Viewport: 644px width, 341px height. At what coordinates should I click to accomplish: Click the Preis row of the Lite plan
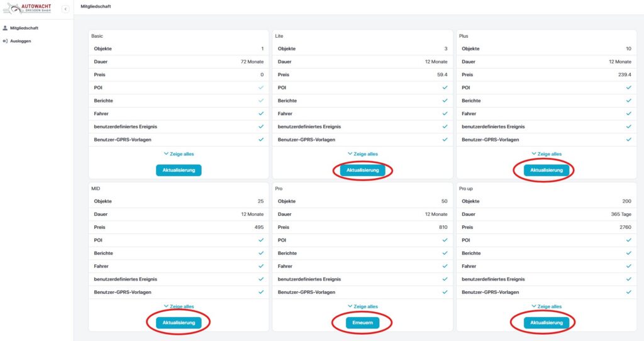point(362,74)
